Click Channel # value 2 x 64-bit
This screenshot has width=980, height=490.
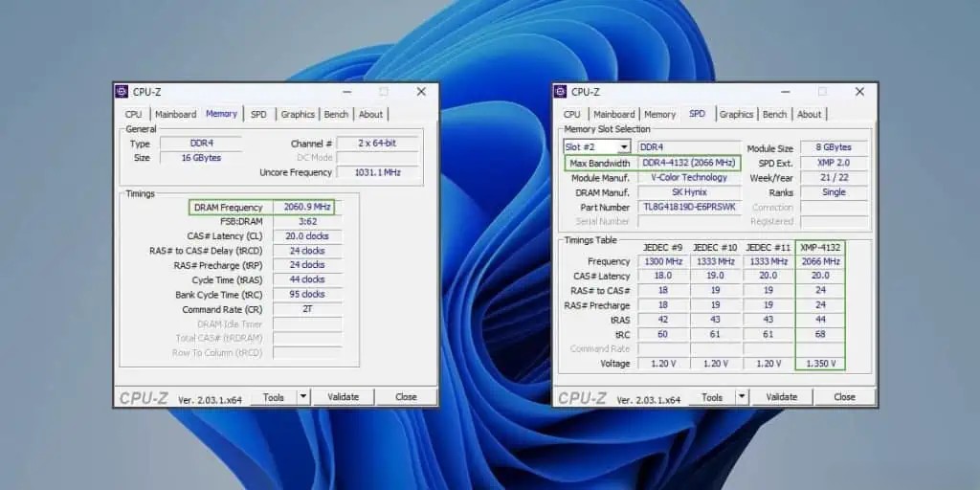click(x=377, y=144)
